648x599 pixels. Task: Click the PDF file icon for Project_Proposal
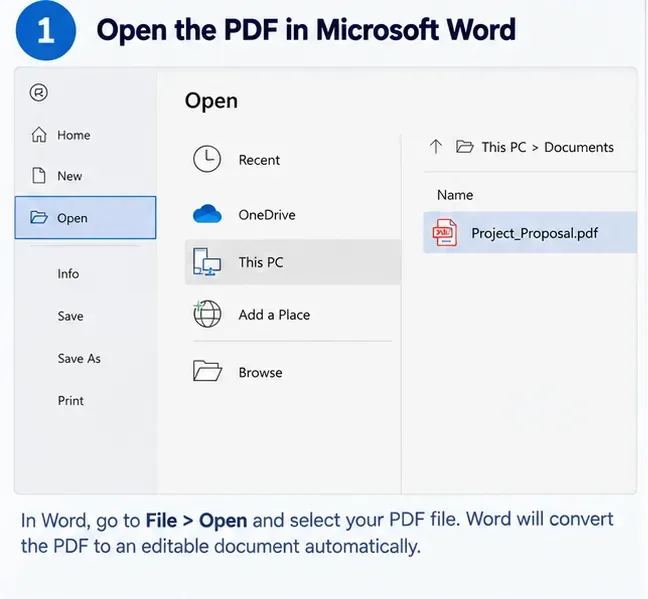[x=445, y=232]
